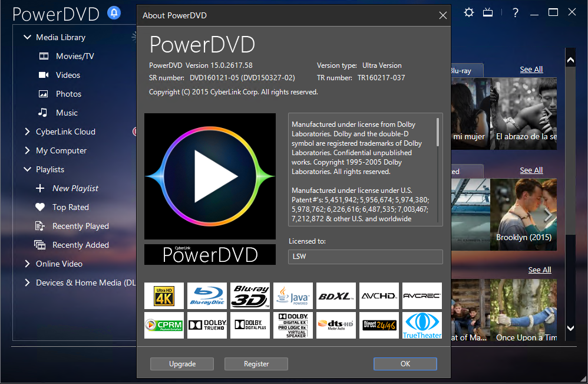Click the dts-HD Master Audio logo
The image size is (588, 384).
(x=336, y=326)
